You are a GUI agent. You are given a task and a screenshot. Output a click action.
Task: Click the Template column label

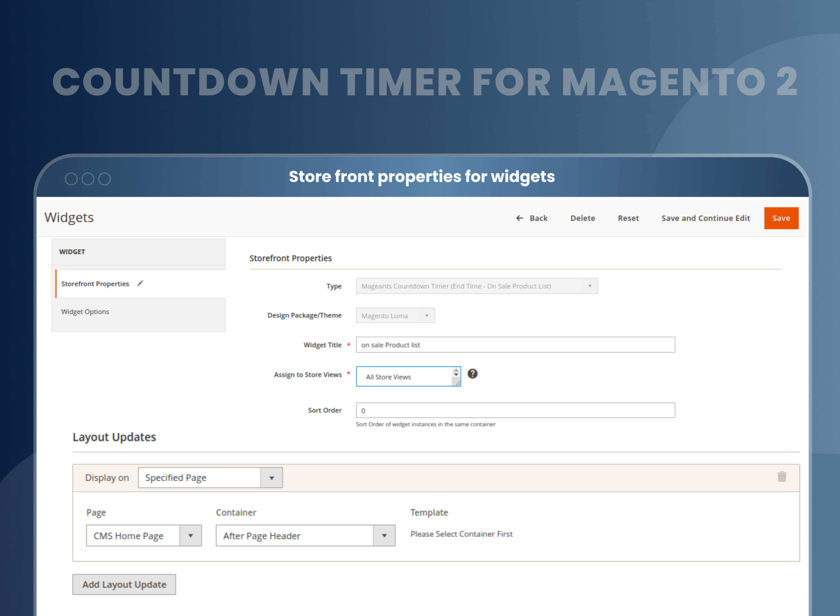(x=429, y=513)
